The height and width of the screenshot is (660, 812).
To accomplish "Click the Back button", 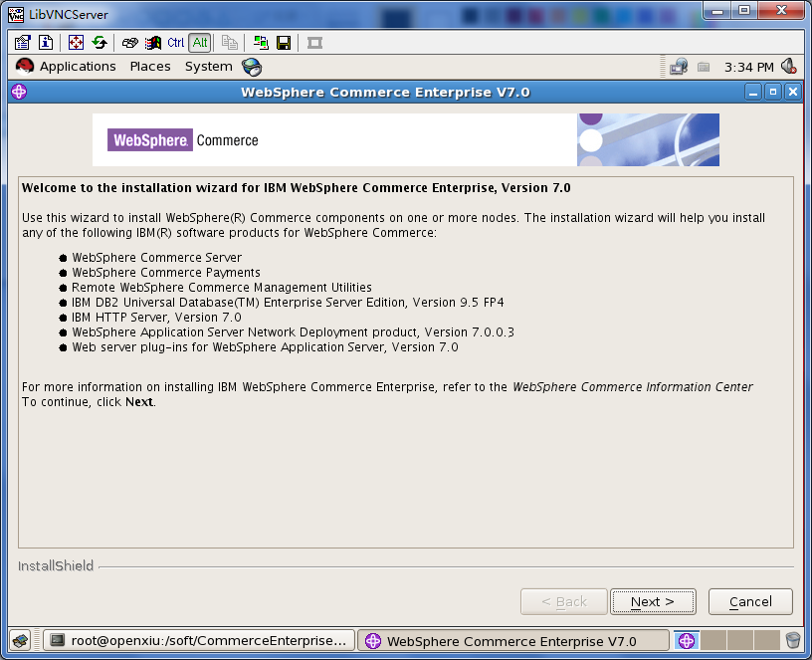I will [564, 601].
